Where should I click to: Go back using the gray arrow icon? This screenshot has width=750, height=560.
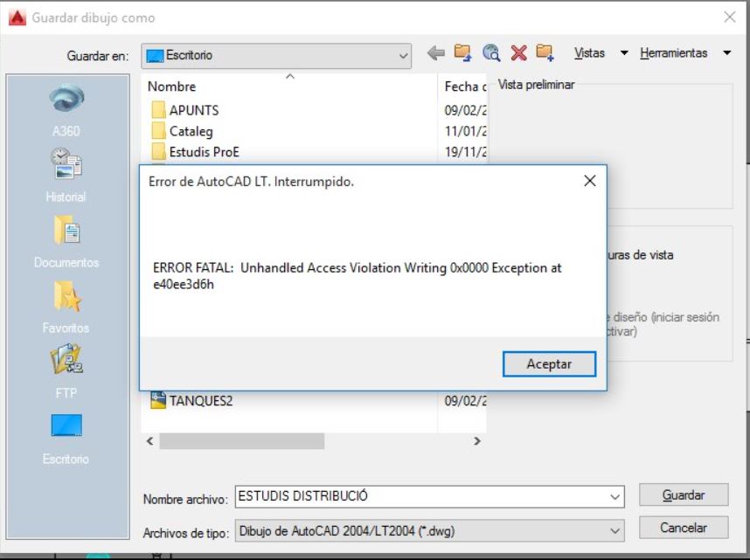(435, 52)
